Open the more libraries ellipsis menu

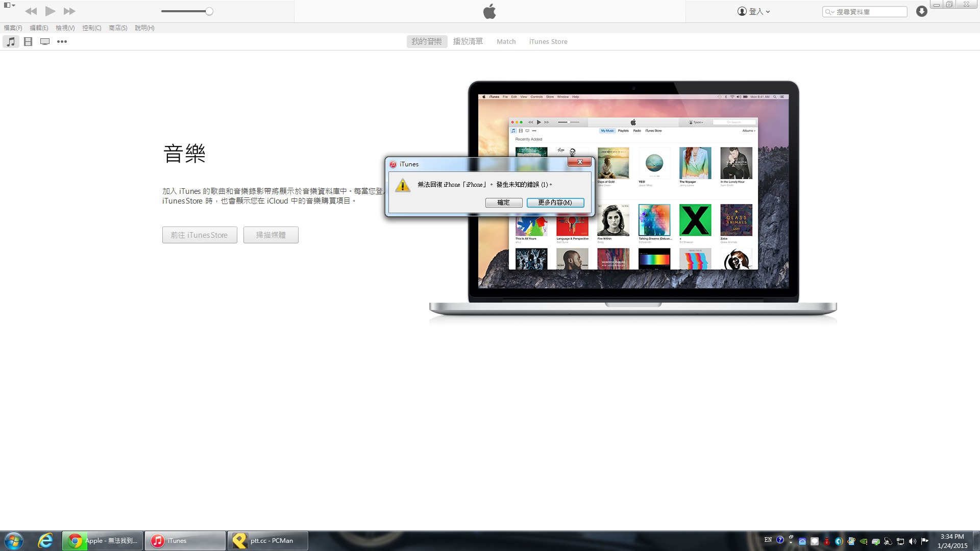point(62,42)
